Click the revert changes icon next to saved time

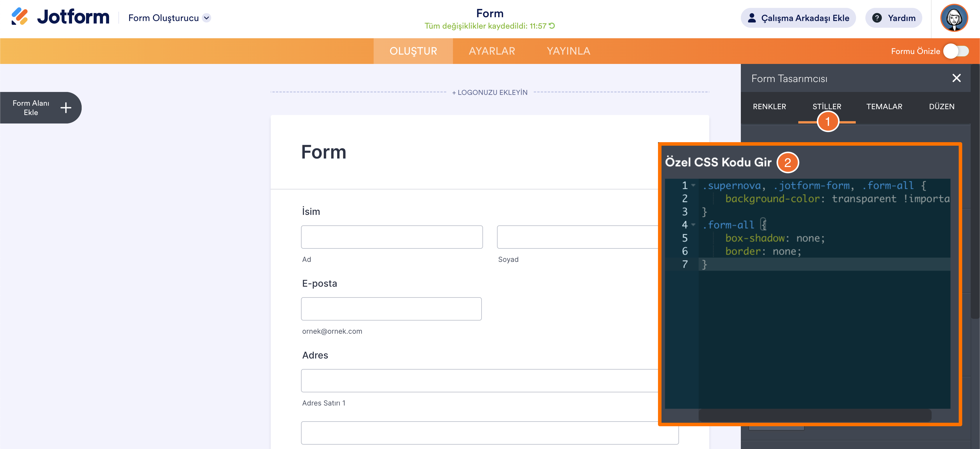pyautogui.click(x=552, y=26)
